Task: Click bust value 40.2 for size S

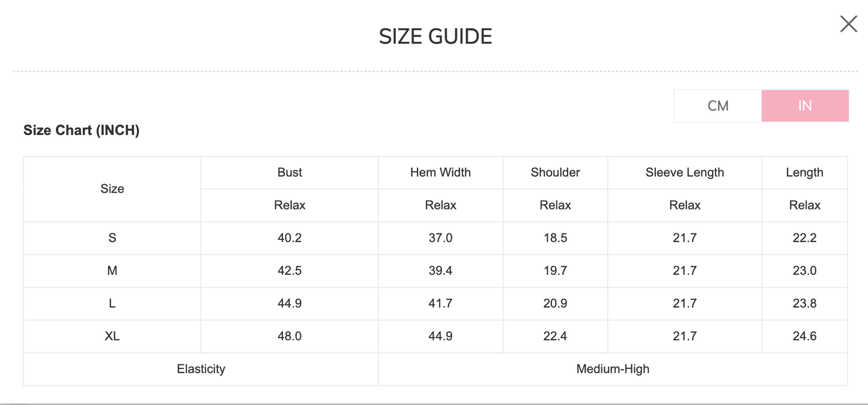Action: pyautogui.click(x=290, y=238)
